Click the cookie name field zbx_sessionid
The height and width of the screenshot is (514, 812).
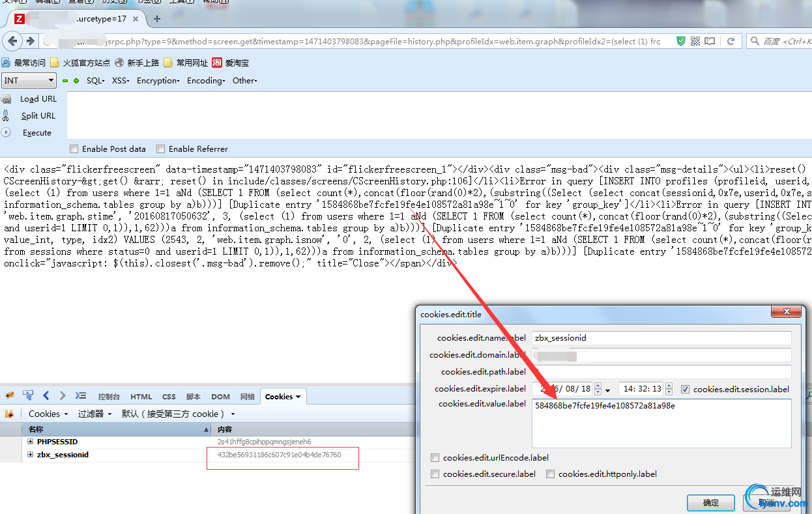[x=661, y=338]
